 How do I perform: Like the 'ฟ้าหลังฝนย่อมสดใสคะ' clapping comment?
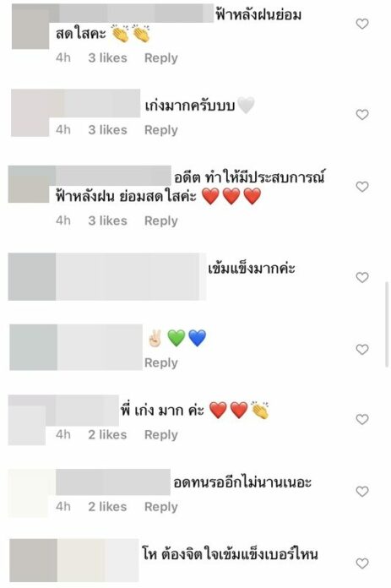[361, 24]
